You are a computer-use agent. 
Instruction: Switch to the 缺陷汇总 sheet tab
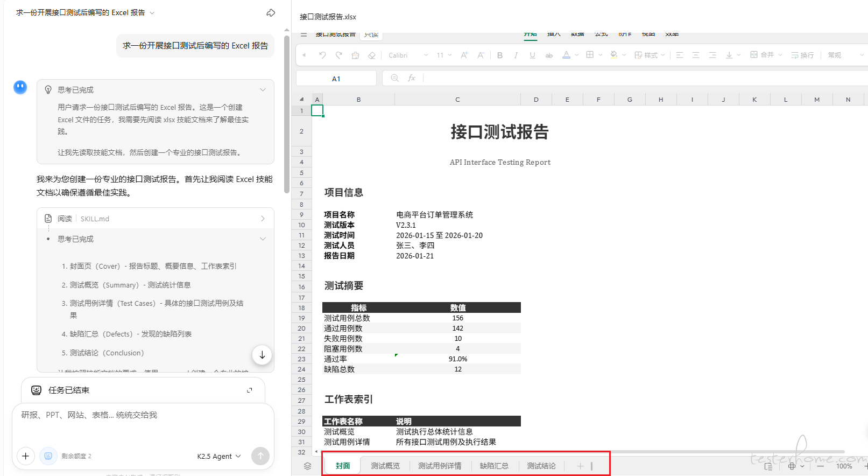(494, 466)
